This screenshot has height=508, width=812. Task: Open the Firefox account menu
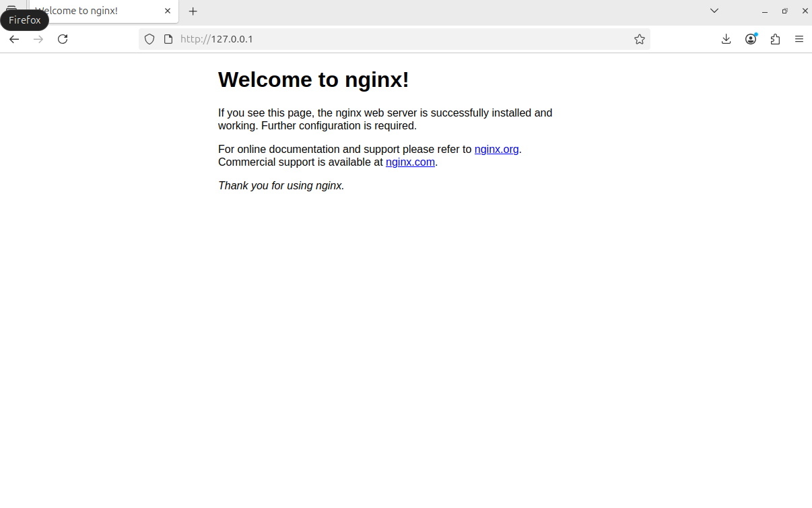[x=751, y=39]
